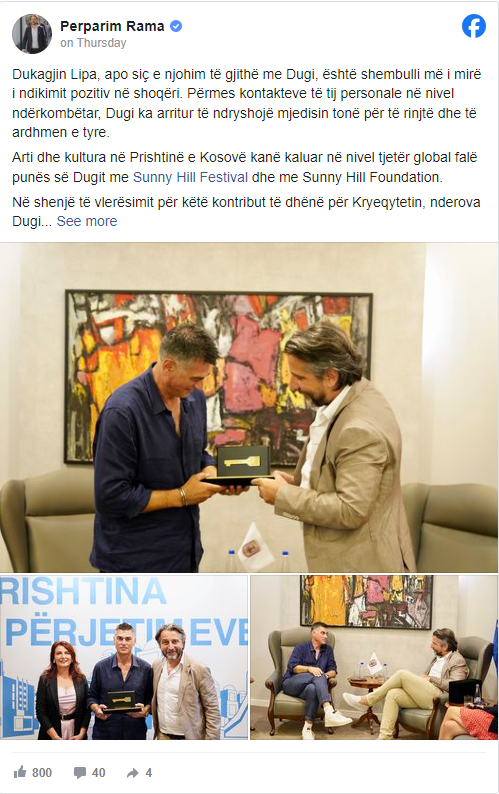View the 800 likes count
This screenshot has height=794, width=499.
click(42, 773)
